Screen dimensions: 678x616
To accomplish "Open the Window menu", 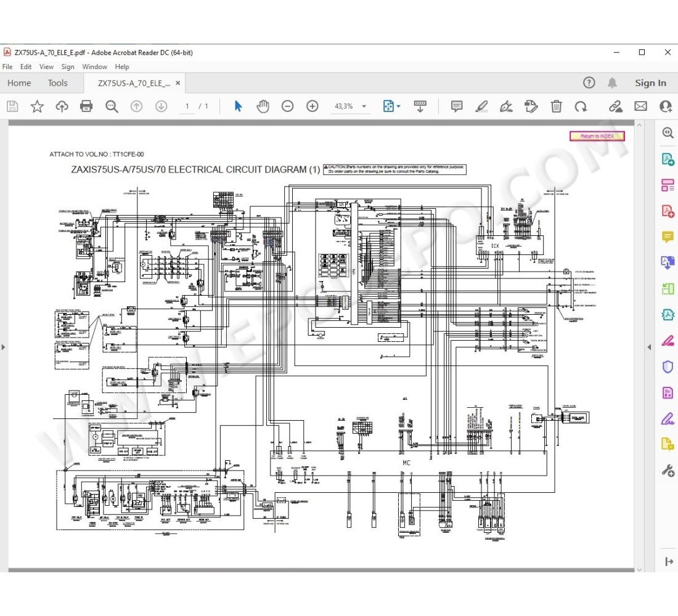I will click(x=95, y=67).
